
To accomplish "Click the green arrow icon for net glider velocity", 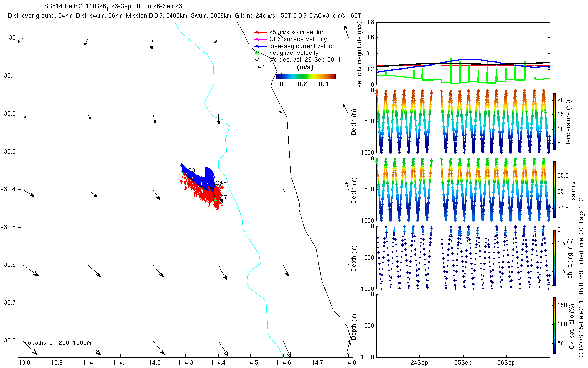I will pyautogui.click(x=260, y=53).
